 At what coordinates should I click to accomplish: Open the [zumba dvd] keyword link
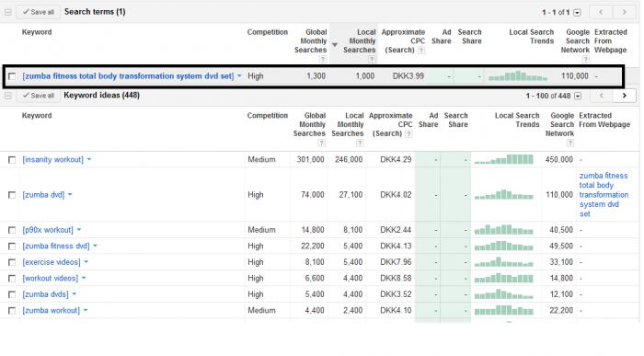pos(43,195)
